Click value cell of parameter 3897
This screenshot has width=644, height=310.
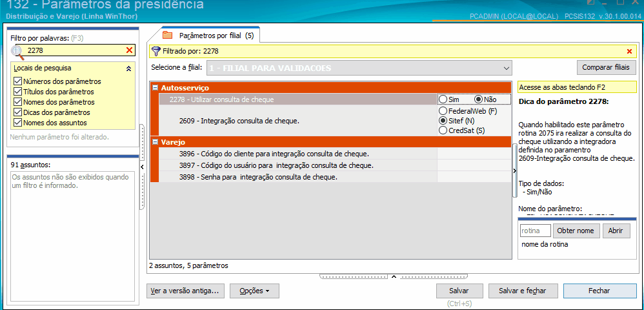474,165
